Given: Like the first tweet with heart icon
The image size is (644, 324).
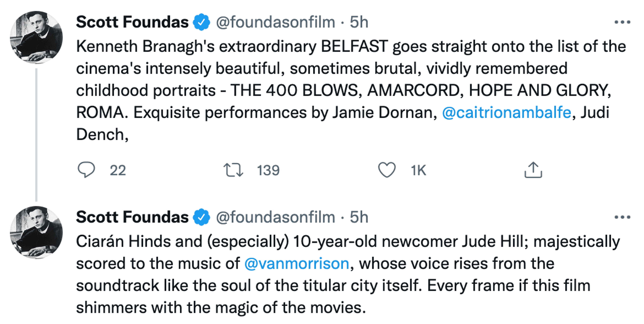Looking at the screenshot, I should click(387, 170).
